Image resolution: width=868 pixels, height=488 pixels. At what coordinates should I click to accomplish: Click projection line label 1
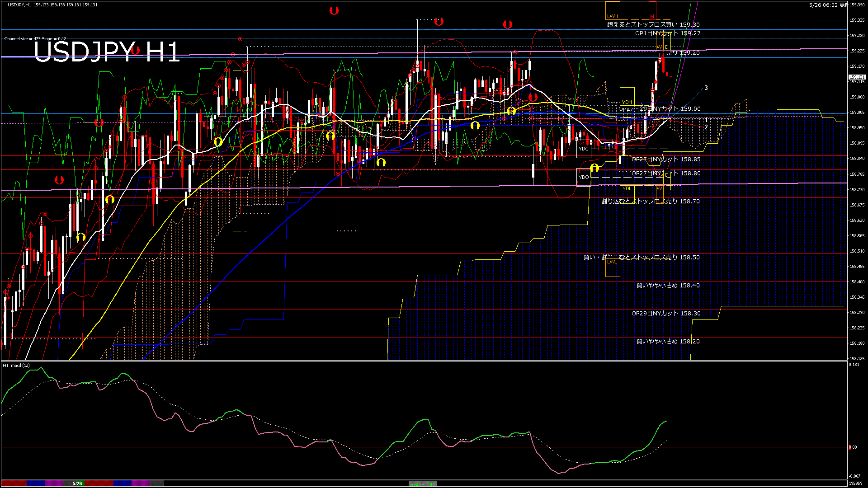pos(706,120)
